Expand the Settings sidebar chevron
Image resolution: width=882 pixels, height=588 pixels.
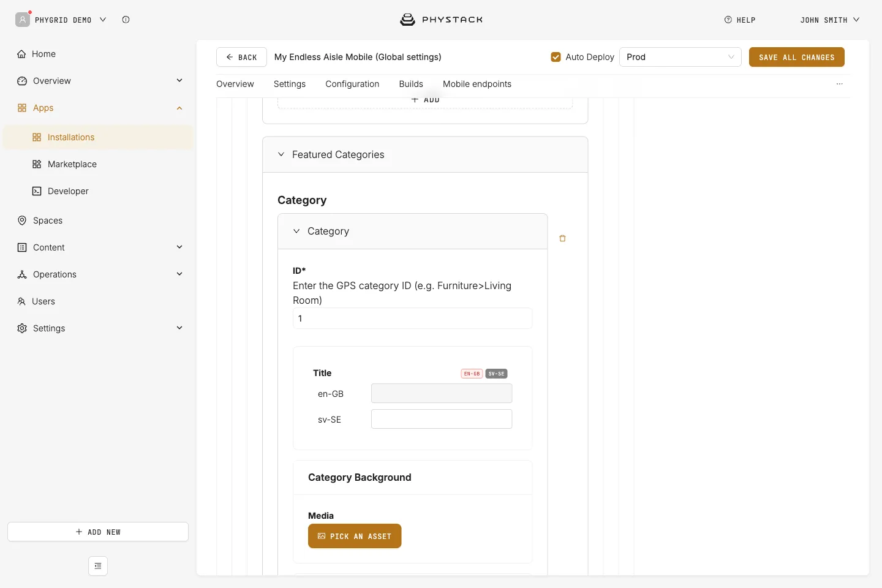(179, 328)
